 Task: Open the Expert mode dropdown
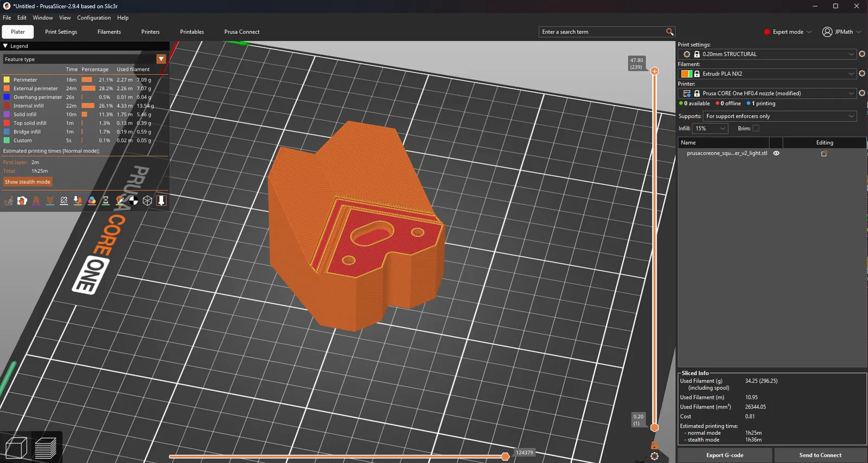pos(788,32)
